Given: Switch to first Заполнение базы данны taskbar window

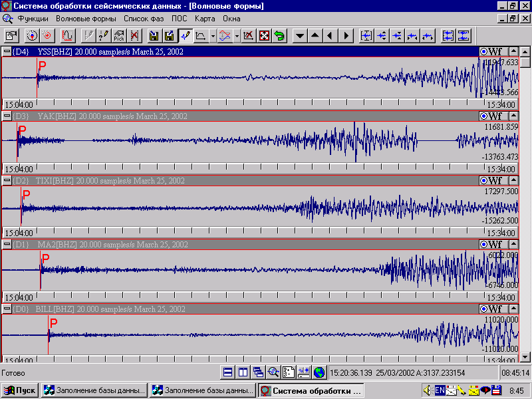Looking at the screenshot, I should tap(93, 390).
